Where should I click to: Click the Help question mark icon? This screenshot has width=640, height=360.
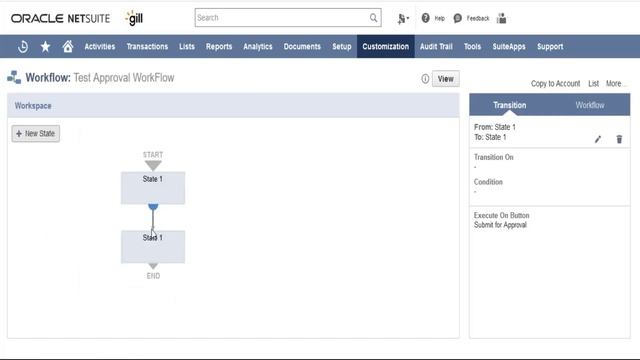(x=425, y=18)
